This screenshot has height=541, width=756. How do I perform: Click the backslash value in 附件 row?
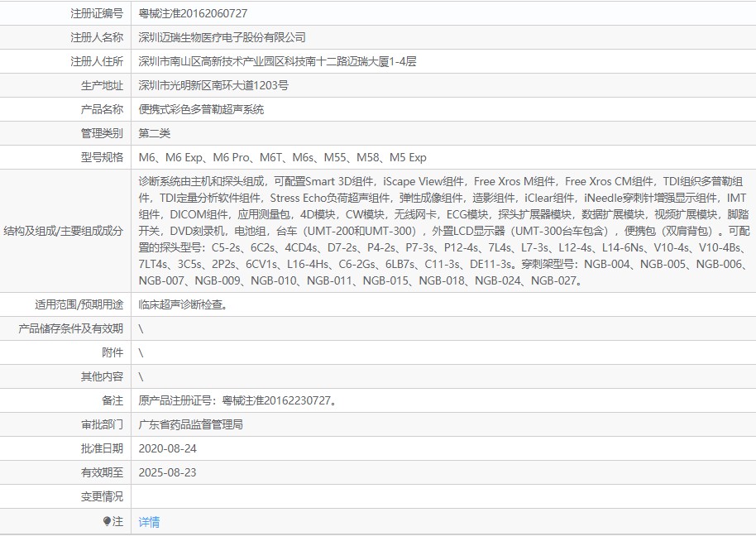pyautogui.click(x=141, y=352)
